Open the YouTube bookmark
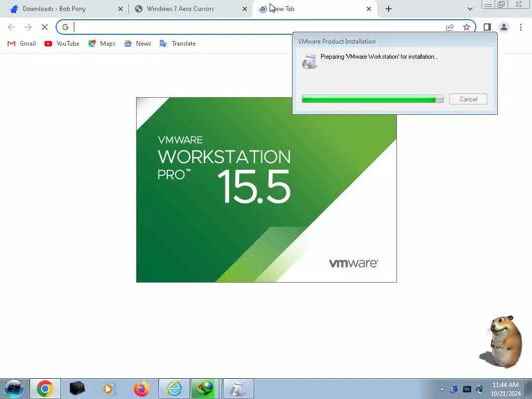The height and width of the screenshot is (399, 532). [x=62, y=44]
